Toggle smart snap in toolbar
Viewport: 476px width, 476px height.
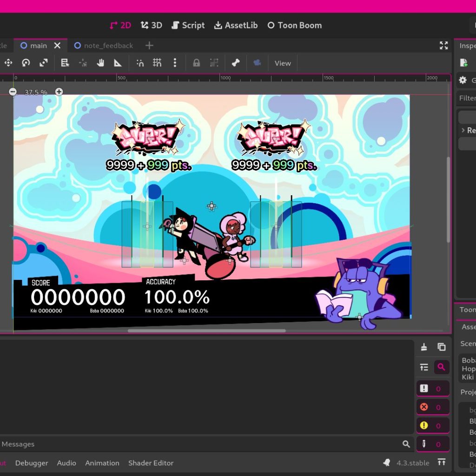coord(140,63)
